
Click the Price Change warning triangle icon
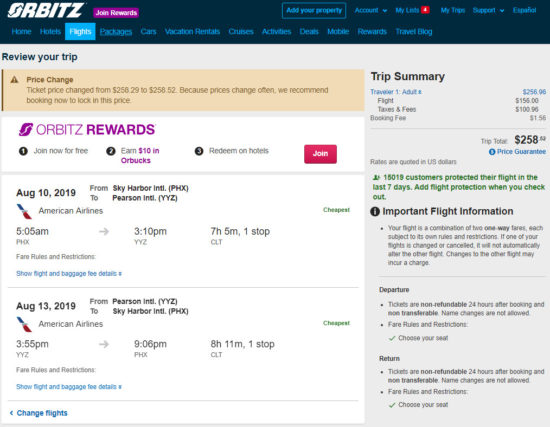pyautogui.click(x=14, y=80)
